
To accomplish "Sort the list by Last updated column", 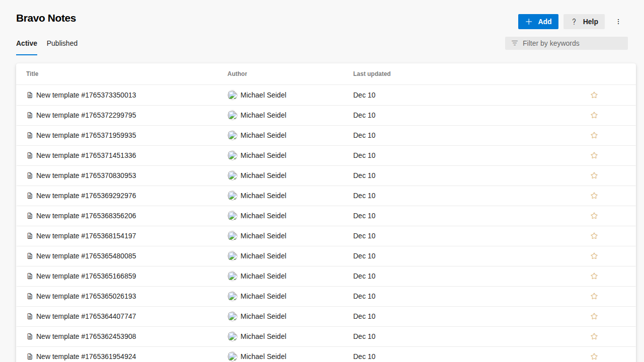I will click(372, 73).
